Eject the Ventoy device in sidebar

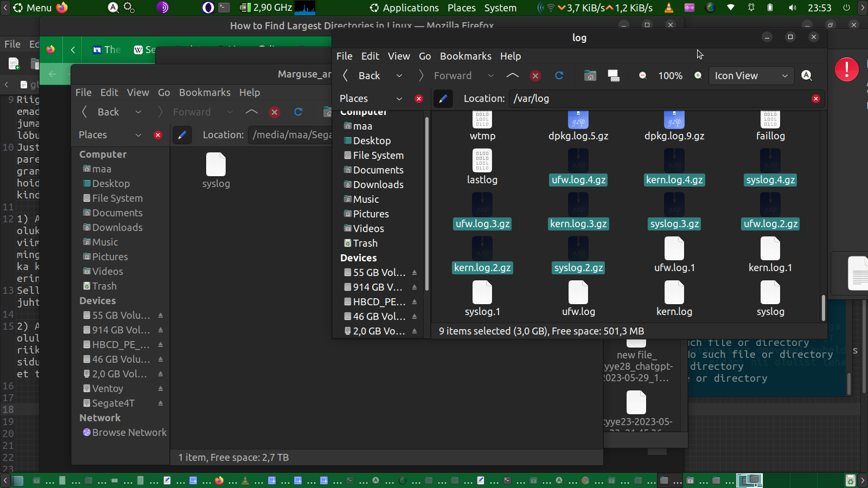(x=161, y=389)
